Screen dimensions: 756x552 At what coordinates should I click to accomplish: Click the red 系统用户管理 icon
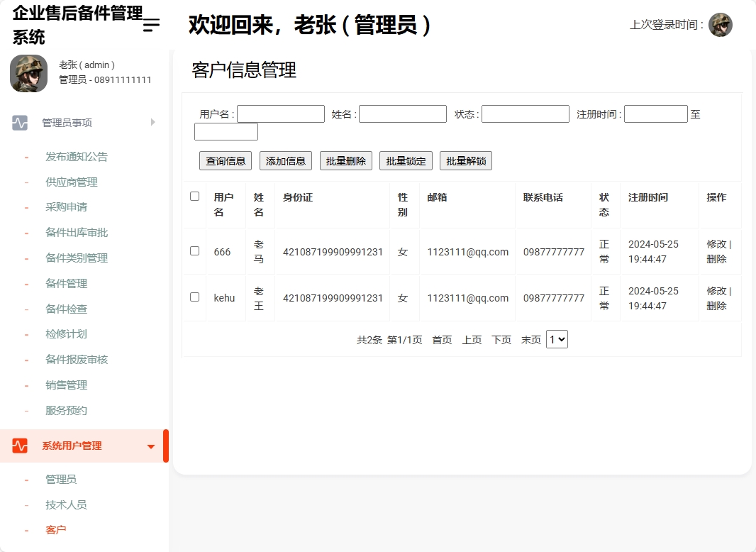point(18,446)
